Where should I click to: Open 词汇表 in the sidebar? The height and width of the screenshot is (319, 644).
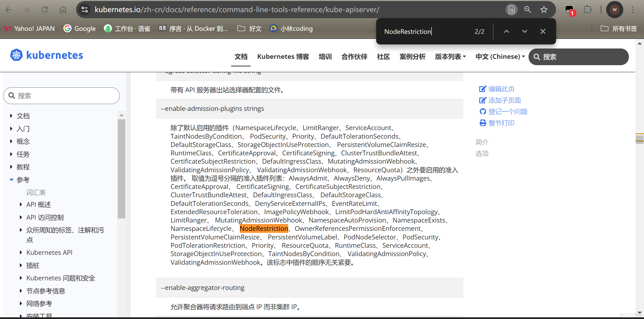(36, 192)
